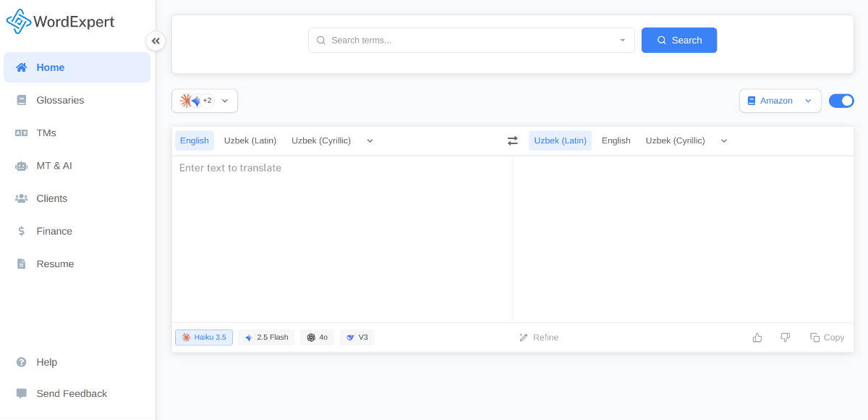The image size is (868, 420).
Task: Select the Haiku 3.5 model chip
Action: tap(203, 337)
